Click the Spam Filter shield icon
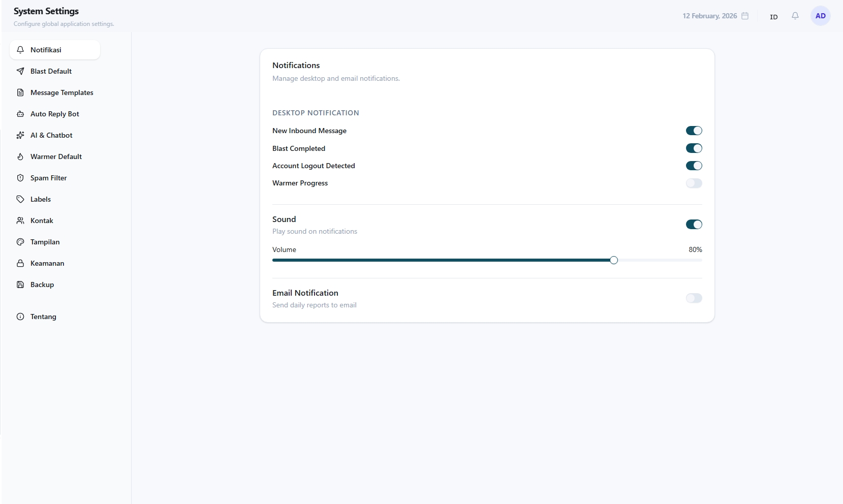This screenshot has width=843, height=504. point(20,178)
